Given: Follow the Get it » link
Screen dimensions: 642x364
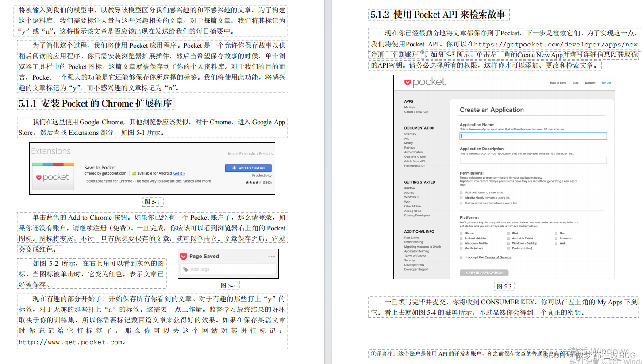Looking at the screenshot, I should (179, 173).
